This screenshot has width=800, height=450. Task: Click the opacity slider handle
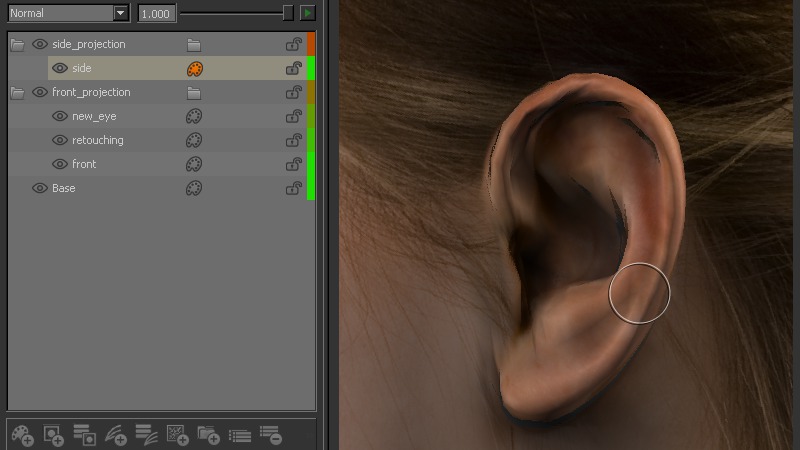[x=288, y=13]
